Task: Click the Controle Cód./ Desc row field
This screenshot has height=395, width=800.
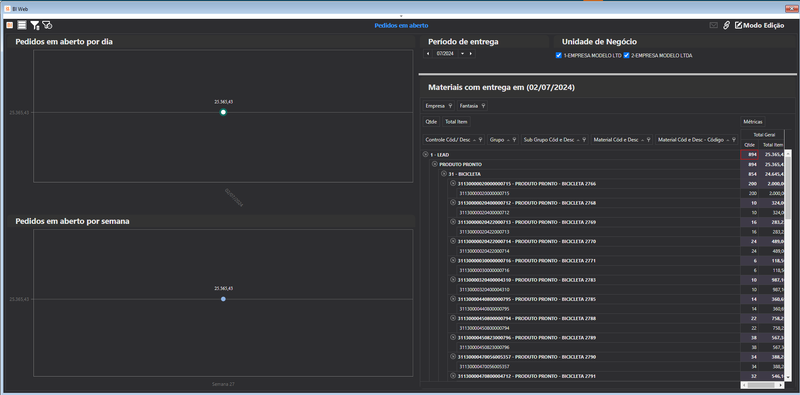Action: (454, 139)
